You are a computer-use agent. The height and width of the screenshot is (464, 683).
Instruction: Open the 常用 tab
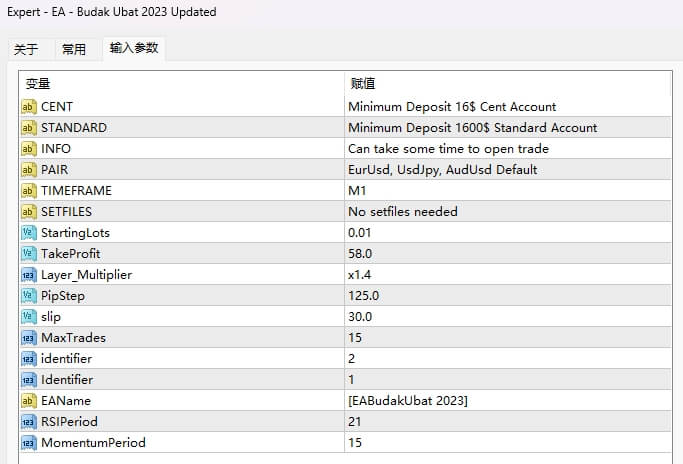click(x=74, y=49)
